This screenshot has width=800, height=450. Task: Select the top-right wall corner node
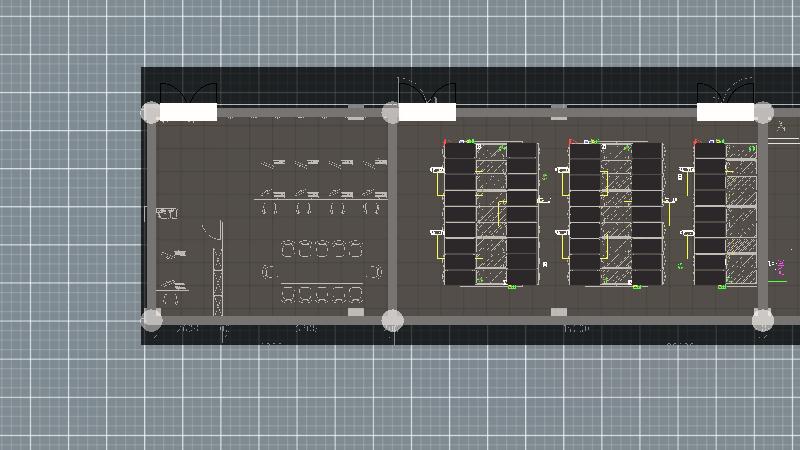click(x=763, y=113)
